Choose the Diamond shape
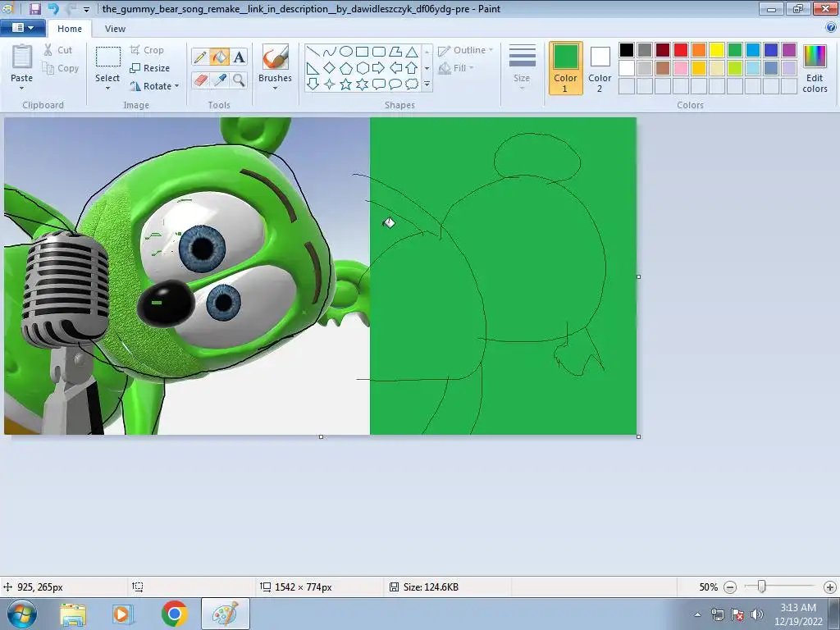Screen dimensions: 840x630 [330, 68]
